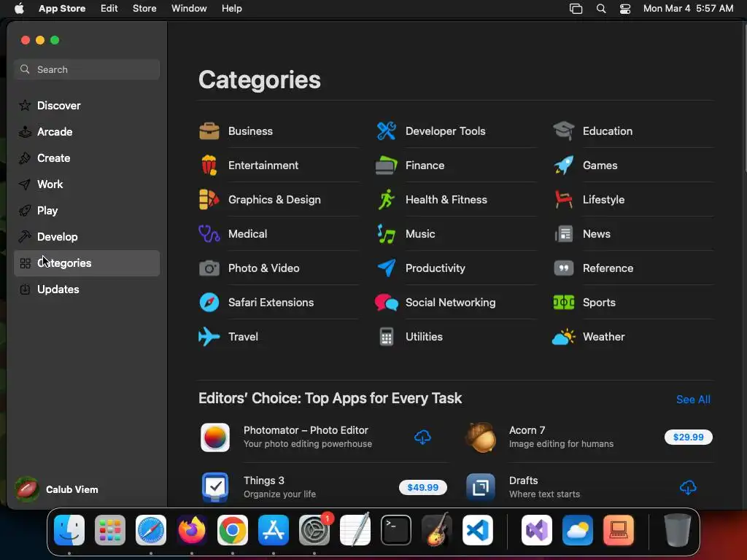Open Develop sidebar section
The height and width of the screenshot is (560, 747).
tap(87, 237)
